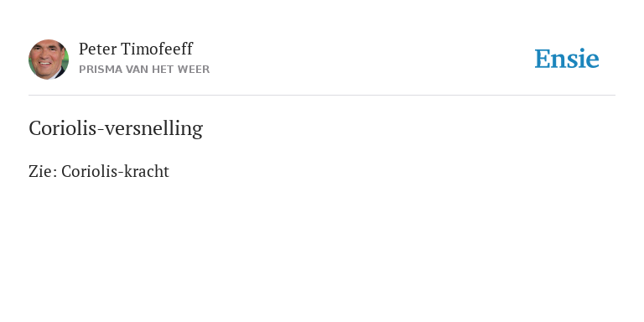
Task: Click the text "versnelling" in the heading
Action: tap(154, 129)
